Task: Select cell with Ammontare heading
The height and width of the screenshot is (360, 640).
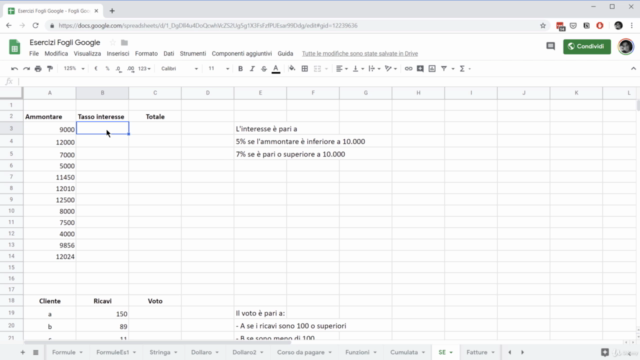Action: 49,117
